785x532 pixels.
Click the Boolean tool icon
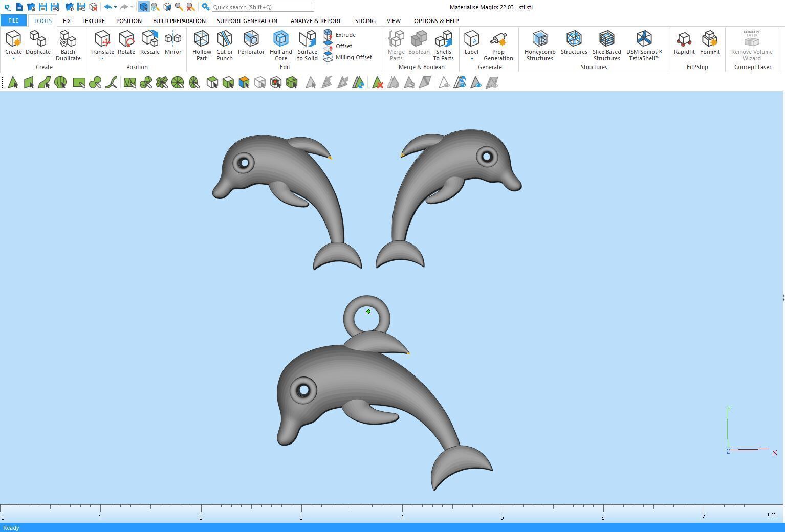[419, 39]
